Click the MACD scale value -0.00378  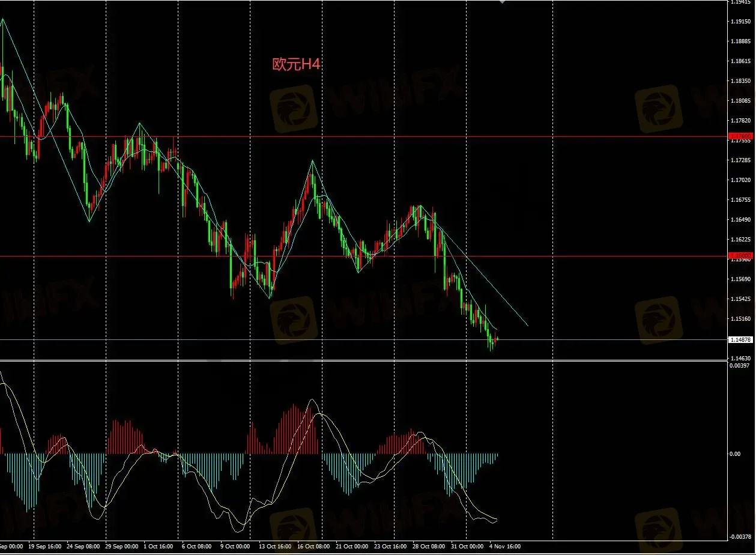point(740,537)
